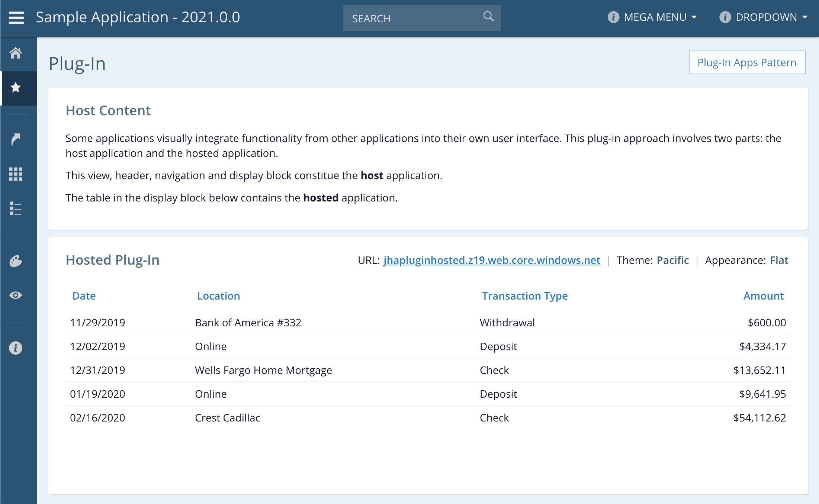Sort by Amount column header

coord(763,296)
